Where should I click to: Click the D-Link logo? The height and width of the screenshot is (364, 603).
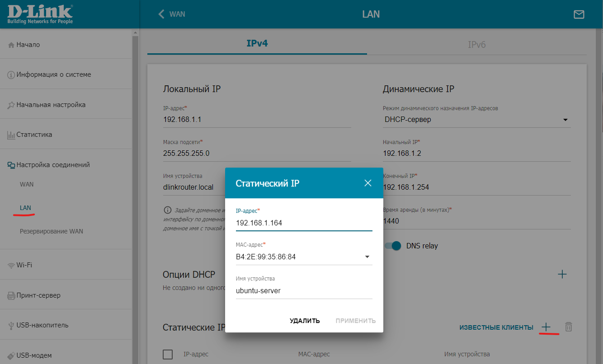pyautogui.click(x=40, y=14)
